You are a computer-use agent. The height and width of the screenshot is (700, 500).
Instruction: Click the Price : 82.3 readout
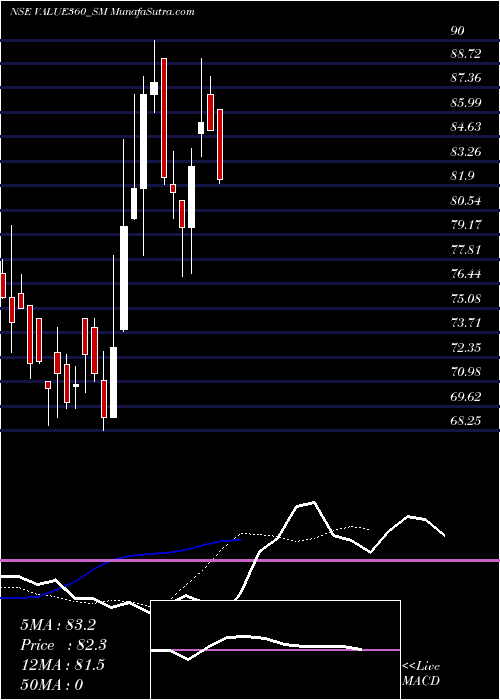pyautogui.click(x=63, y=645)
